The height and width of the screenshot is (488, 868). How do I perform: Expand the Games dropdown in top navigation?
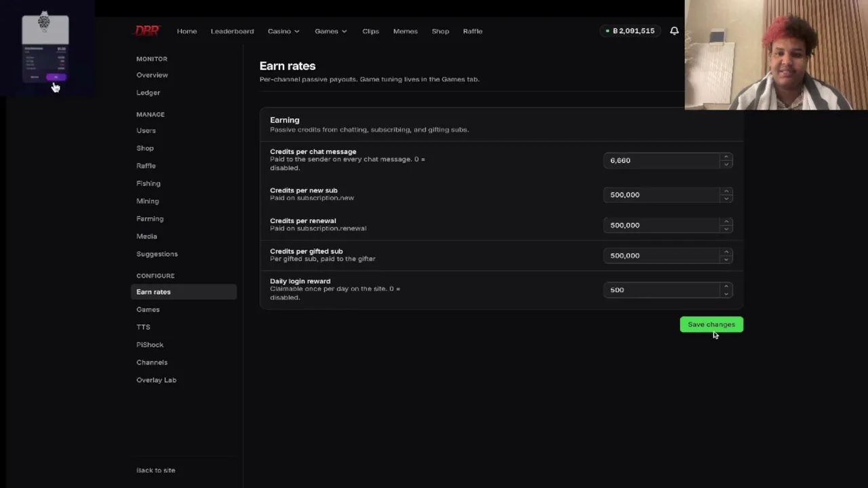pos(331,31)
